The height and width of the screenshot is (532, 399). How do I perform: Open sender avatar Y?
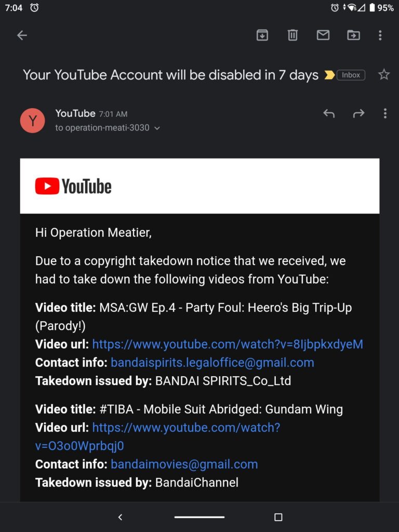33,121
